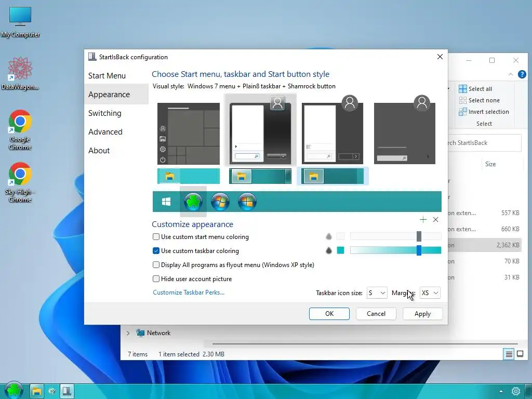Open My Computer desktop icon
The height and width of the screenshot is (399, 532).
20,22
